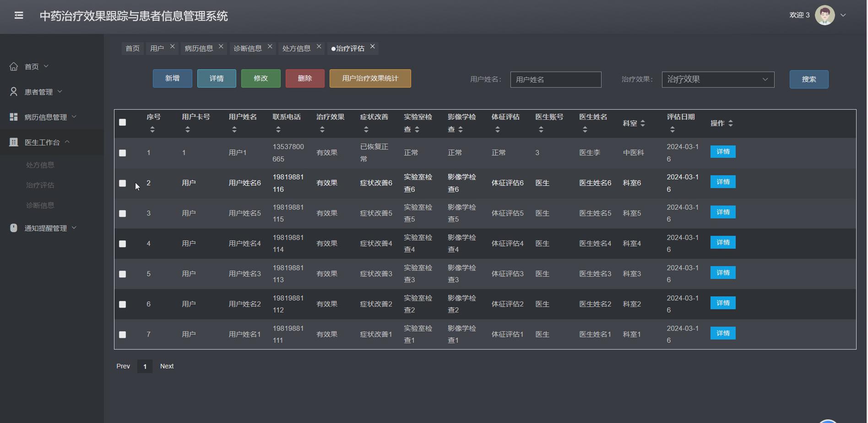Open 患者管理 via its person icon
Image resolution: width=868 pixels, height=423 pixels.
13,92
